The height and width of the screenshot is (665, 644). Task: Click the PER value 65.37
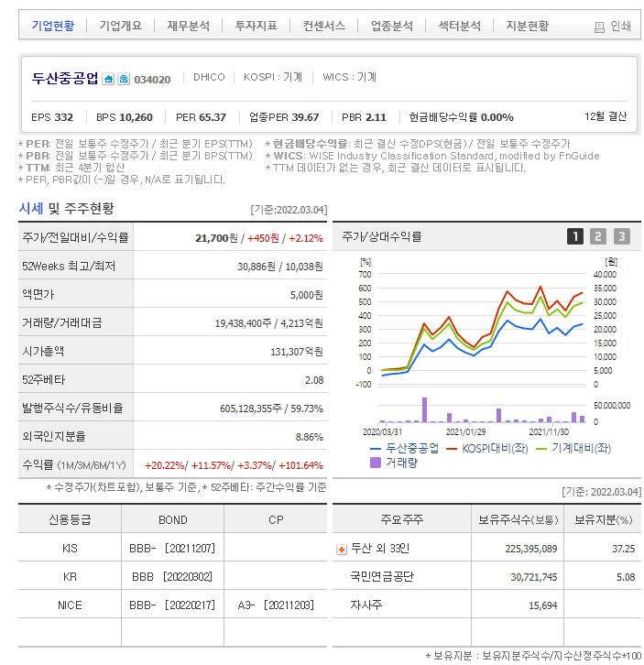(x=213, y=117)
